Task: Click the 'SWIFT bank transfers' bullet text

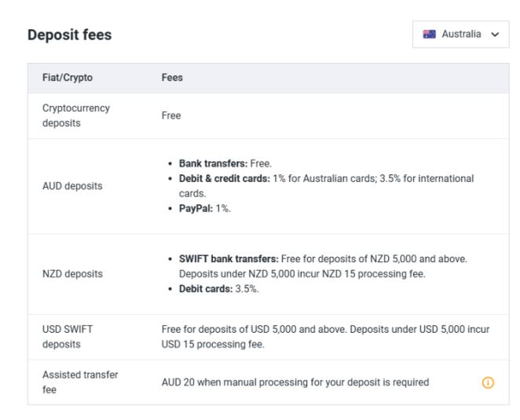Action: point(323,266)
